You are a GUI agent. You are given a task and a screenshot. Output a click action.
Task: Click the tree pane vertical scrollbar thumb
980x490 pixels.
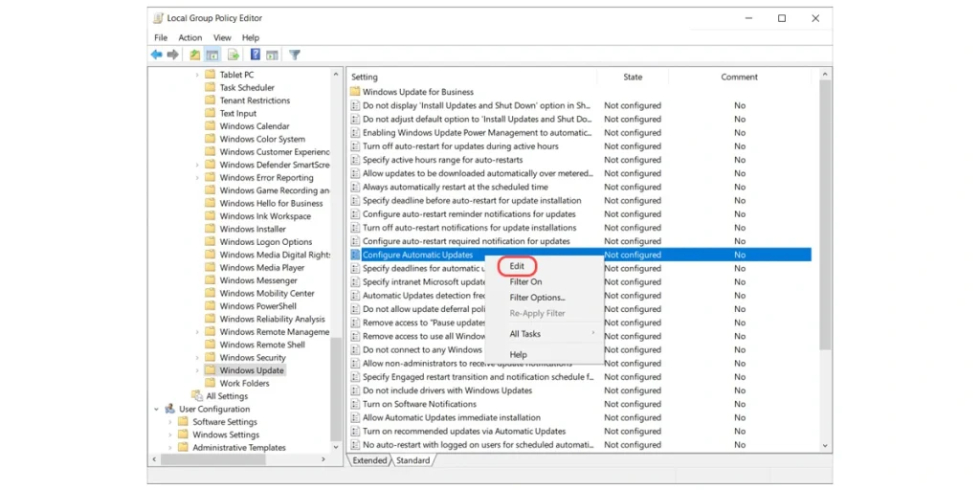[x=336, y=389]
